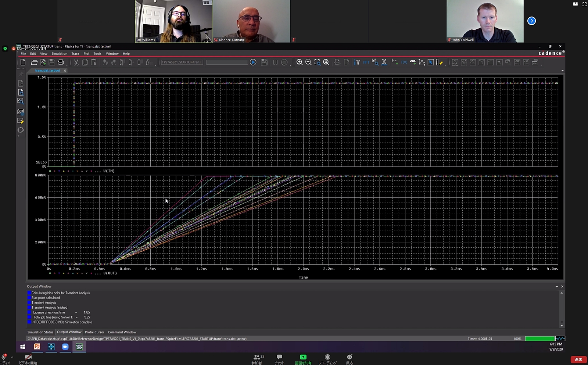
Task: Switch to the Command Window tab
Action: click(122, 332)
